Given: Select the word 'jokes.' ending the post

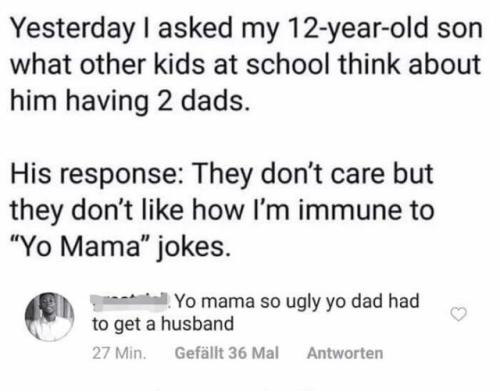Looking at the screenshot, I should coord(193,248).
